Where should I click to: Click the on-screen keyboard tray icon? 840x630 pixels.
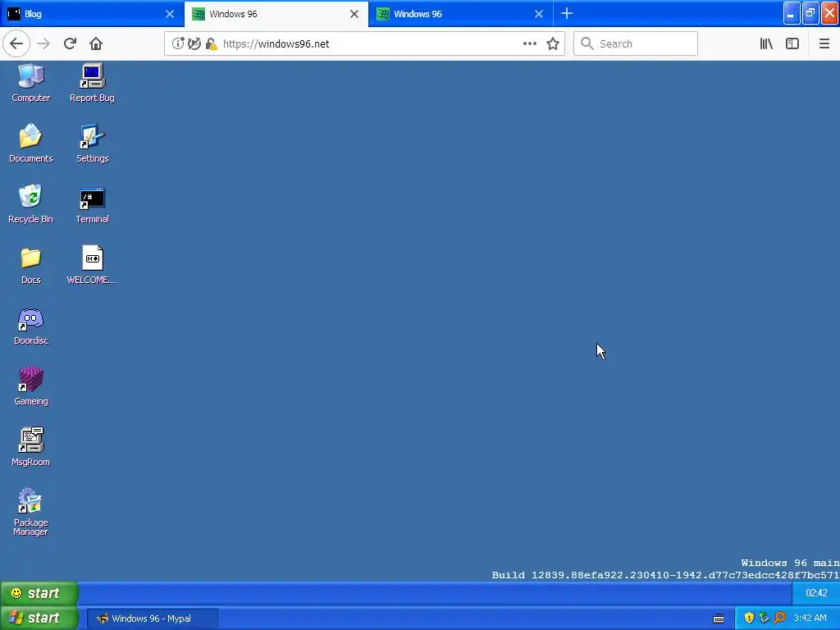pos(719,619)
